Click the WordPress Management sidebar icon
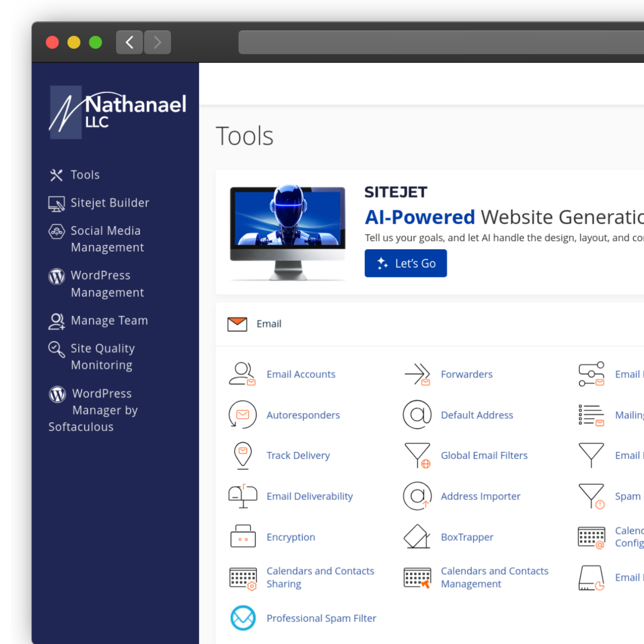The width and height of the screenshot is (644, 644). [57, 276]
